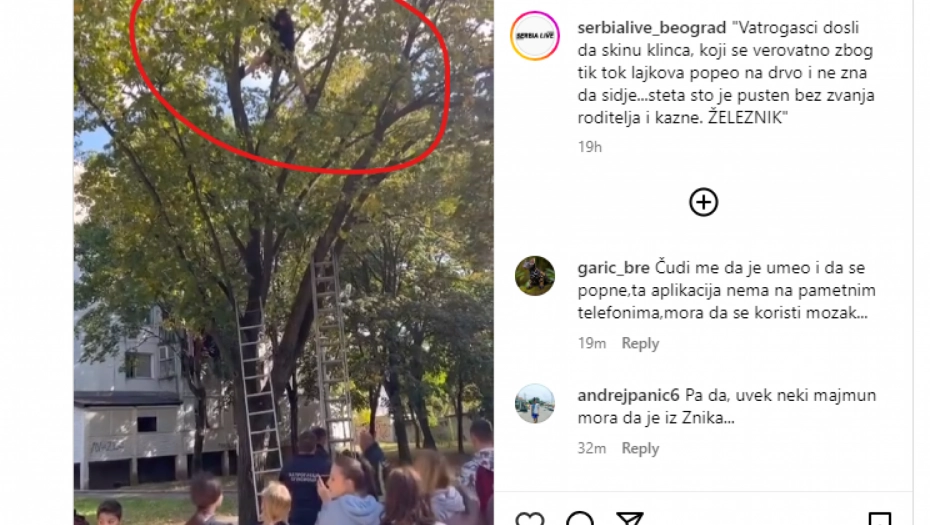Click the tree video to pause
This screenshot has width=930, height=525.
coord(284,262)
